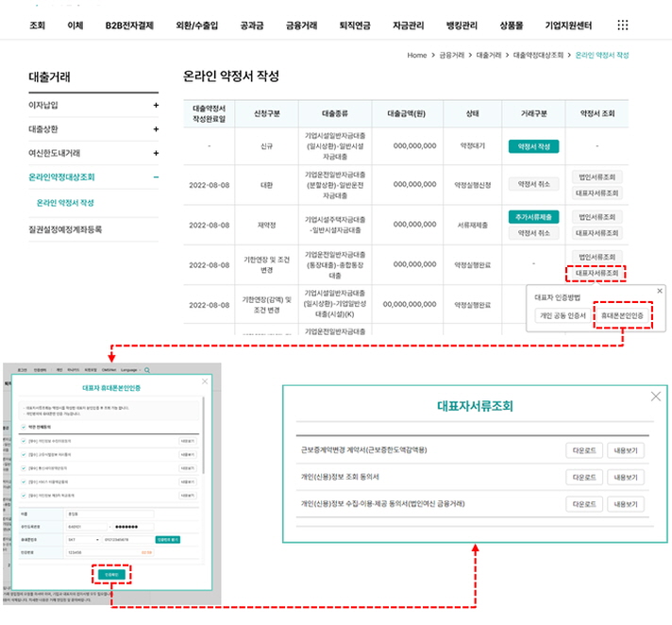Click the green 약정서 작성 button
672x625 pixels.
coord(533,146)
